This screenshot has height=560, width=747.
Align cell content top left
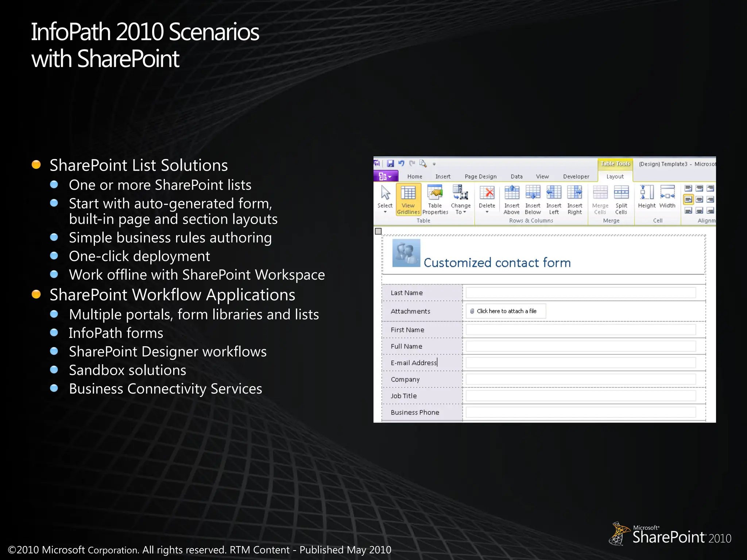pyautogui.click(x=688, y=188)
